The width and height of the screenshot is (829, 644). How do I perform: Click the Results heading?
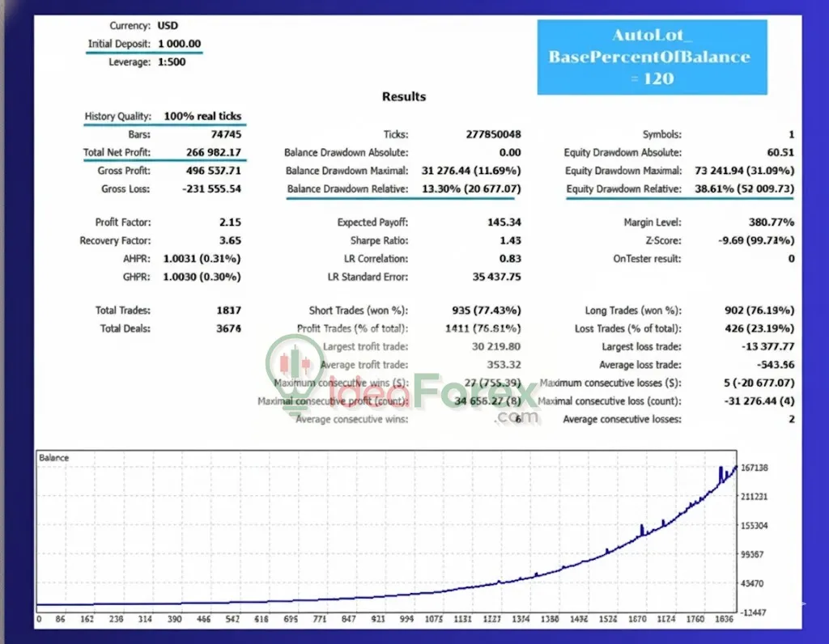coord(404,96)
